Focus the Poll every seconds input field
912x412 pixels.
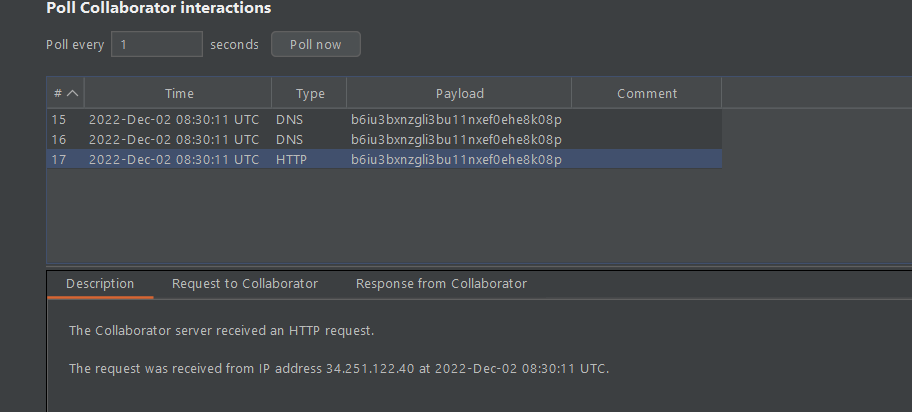click(157, 44)
